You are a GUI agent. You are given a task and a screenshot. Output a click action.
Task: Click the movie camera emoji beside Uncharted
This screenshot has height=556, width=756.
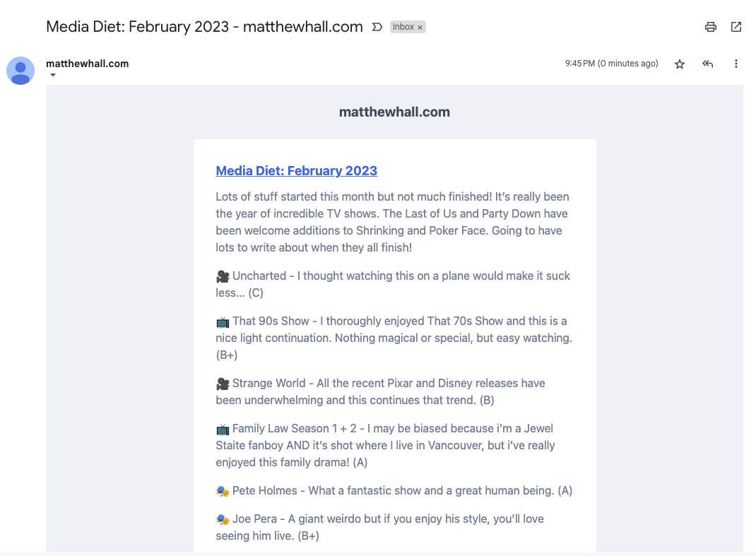click(223, 276)
